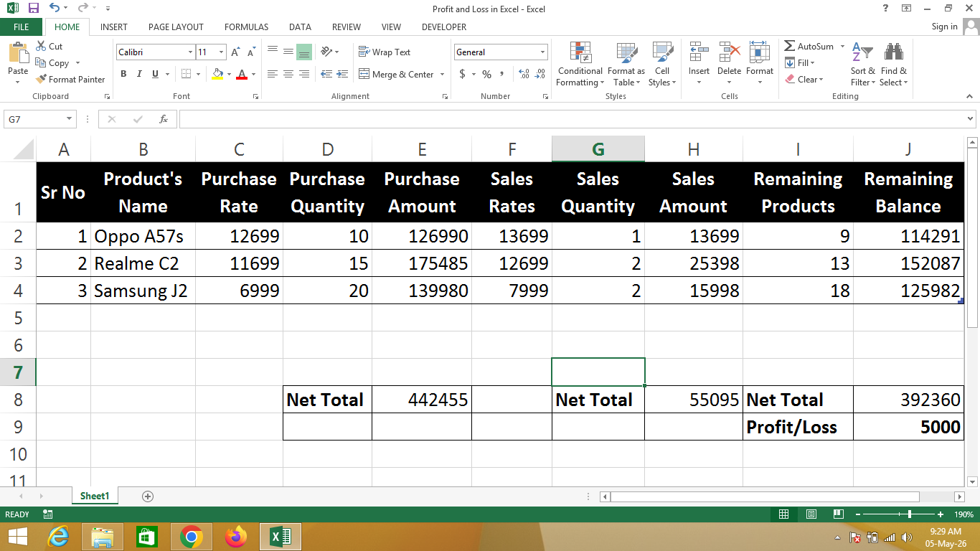Apply Accounting Number Format dollar sign

(x=463, y=74)
